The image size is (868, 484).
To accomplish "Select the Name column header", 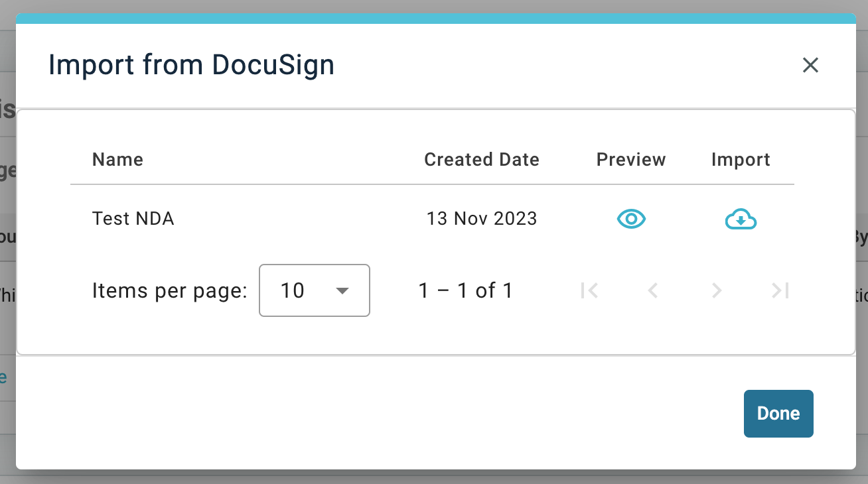I will (117, 159).
